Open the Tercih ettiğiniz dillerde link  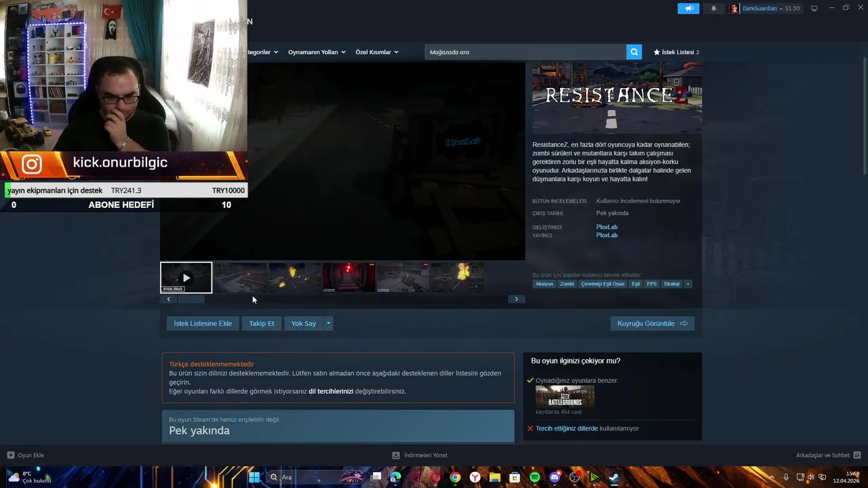tap(567, 428)
